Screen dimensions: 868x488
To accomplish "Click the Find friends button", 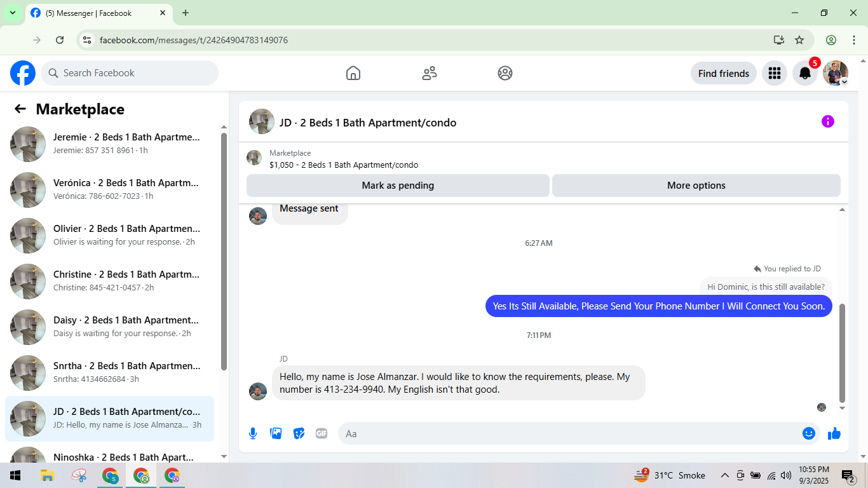I will tap(724, 73).
